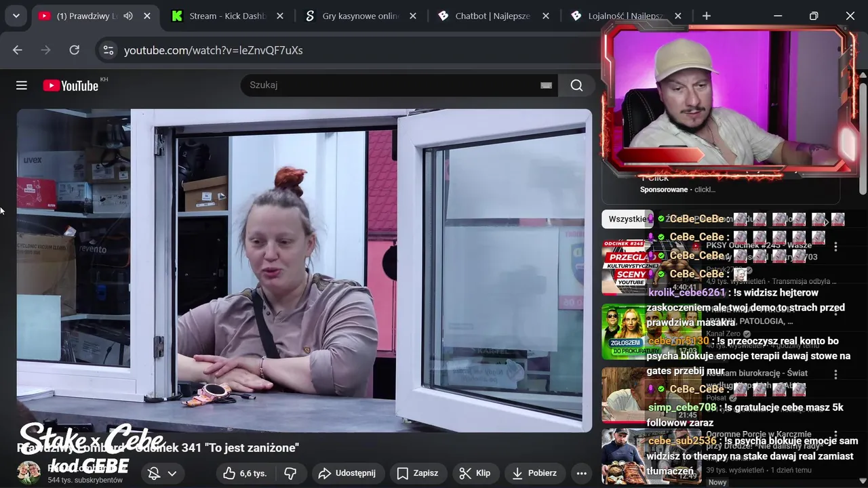
Task: Toggle the subscription notification bell
Action: pyautogui.click(x=154, y=473)
